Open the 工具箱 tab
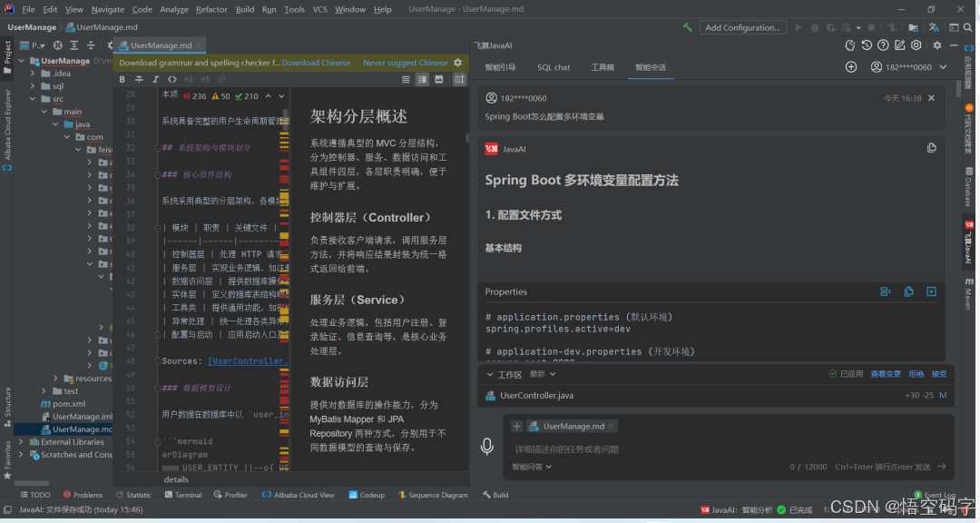Viewport: 980px width, 523px height. click(x=603, y=67)
